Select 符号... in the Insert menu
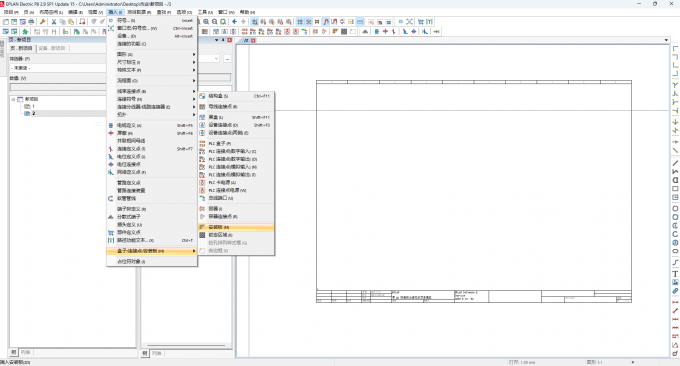This screenshot has height=366, width=680. click(152, 20)
